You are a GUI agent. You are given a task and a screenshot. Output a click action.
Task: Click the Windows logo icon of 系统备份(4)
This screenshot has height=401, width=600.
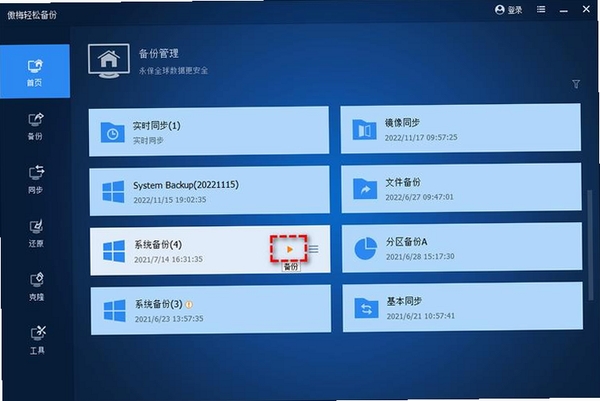(x=114, y=251)
